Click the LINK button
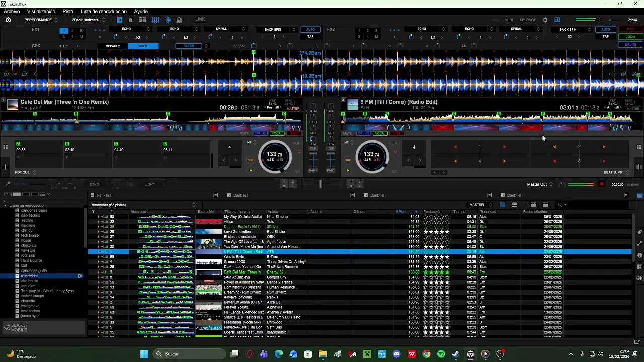 (x=200, y=19)
